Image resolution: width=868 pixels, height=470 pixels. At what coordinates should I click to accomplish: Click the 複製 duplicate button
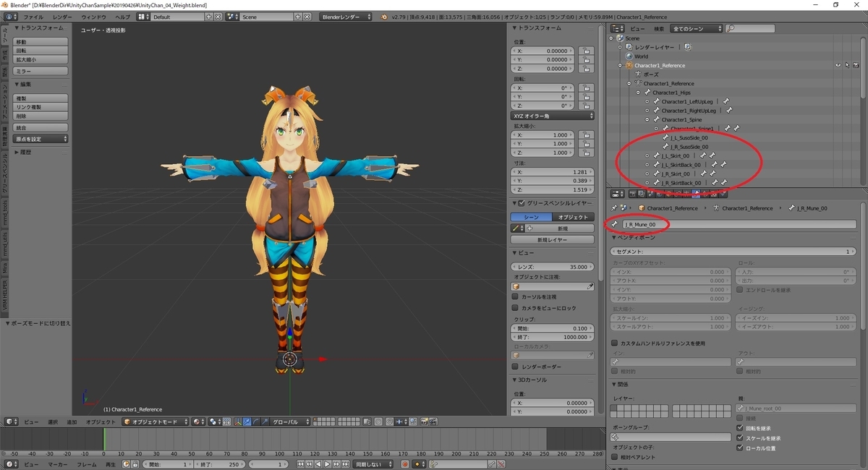[x=41, y=98]
